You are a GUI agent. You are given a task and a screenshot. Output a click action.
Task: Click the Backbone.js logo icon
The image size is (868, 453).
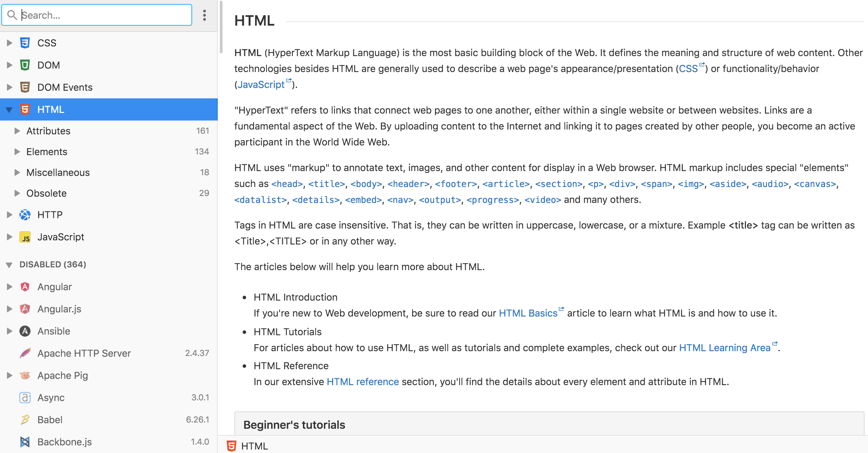pos(25,442)
